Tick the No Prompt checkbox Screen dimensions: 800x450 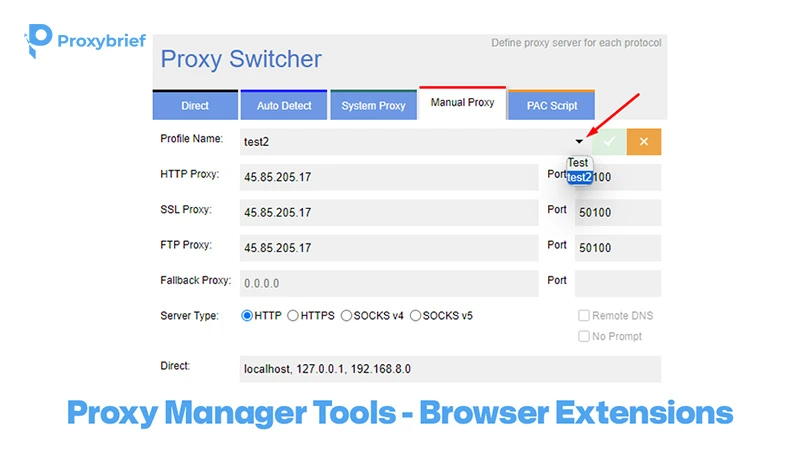coord(584,336)
